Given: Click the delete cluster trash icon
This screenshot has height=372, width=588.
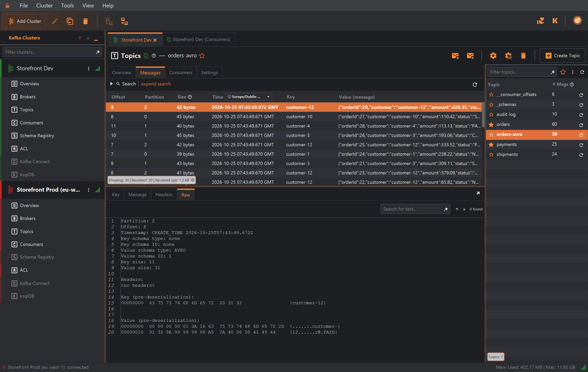Looking at the screenshot, I should [85, 21].
